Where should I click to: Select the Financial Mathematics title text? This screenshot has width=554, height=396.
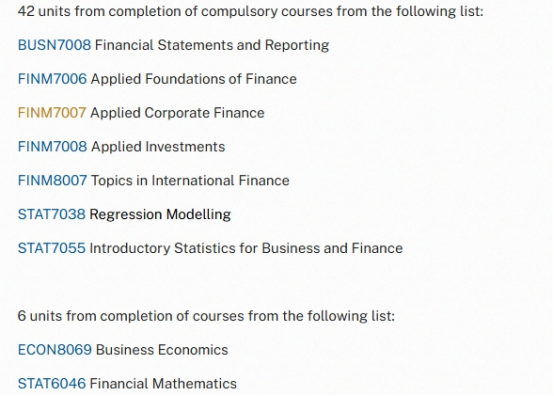click(x=163, y=384)
